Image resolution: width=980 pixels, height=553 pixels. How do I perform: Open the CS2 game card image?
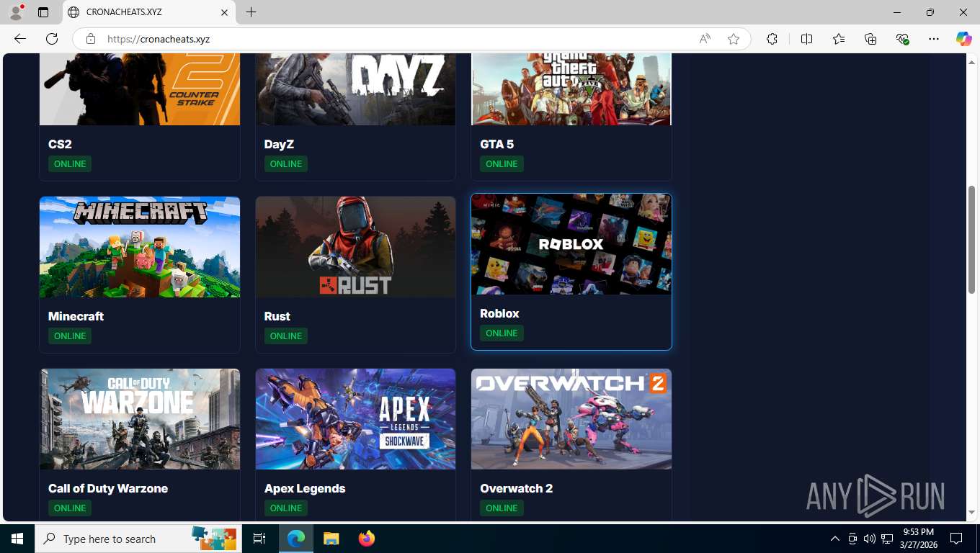(140, 89)
